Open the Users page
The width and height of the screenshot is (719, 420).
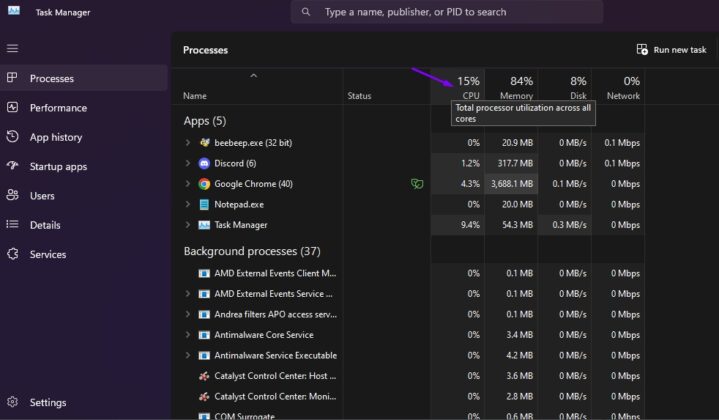84,195
